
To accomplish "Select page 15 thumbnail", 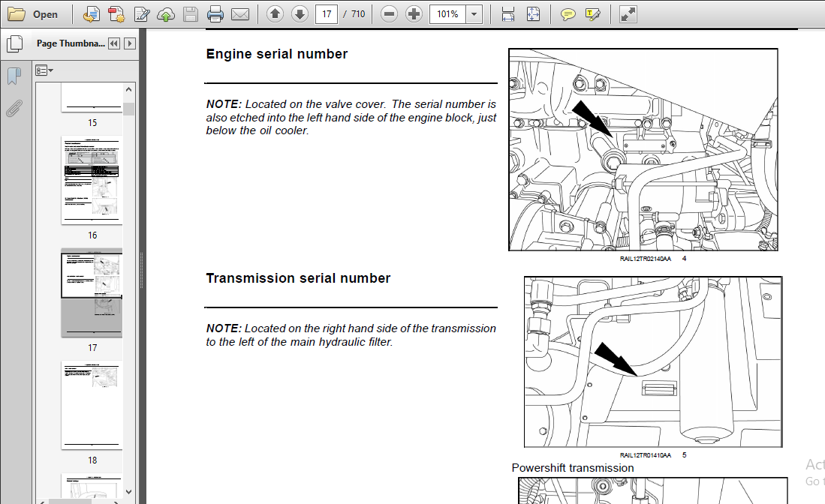I will [92, 97].
